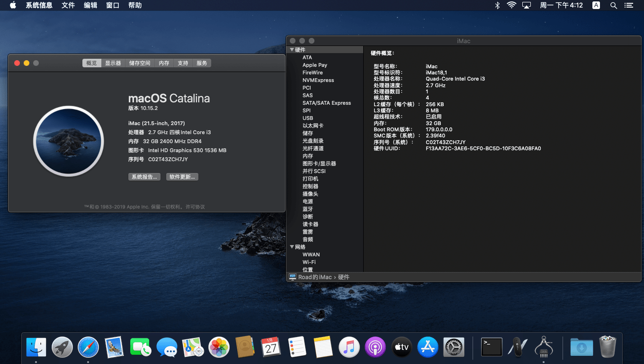
Task: Collapse the 网络 section triangle
Action: [x=292, y=247]
